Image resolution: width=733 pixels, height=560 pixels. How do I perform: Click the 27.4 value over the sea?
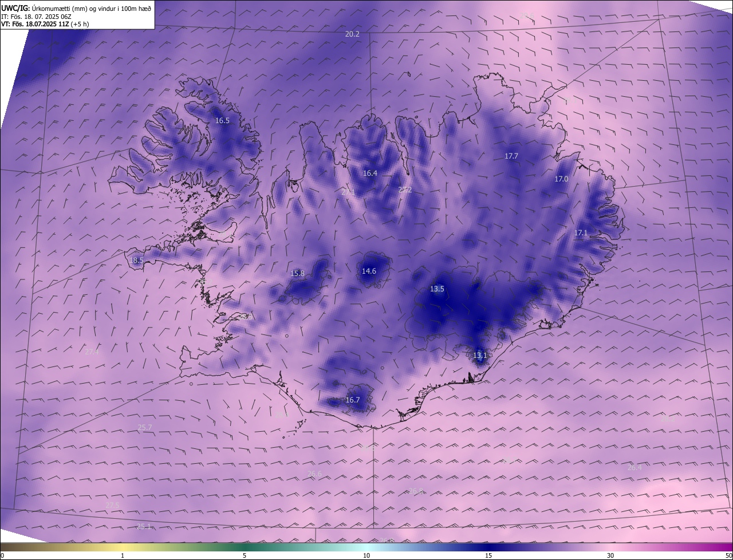92,352
